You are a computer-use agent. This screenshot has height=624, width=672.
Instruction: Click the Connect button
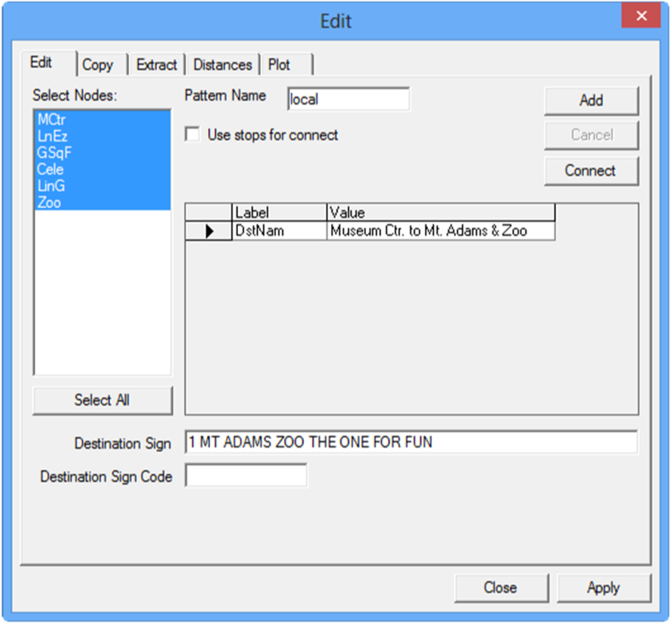[x=591, y=171]
